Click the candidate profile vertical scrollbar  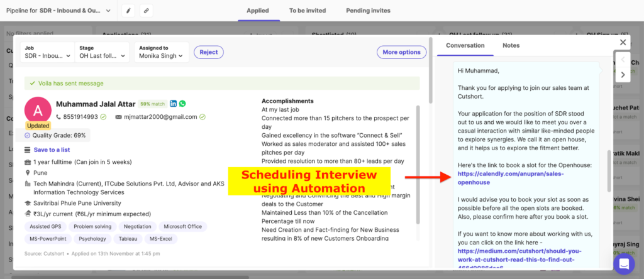pos(430,70)
